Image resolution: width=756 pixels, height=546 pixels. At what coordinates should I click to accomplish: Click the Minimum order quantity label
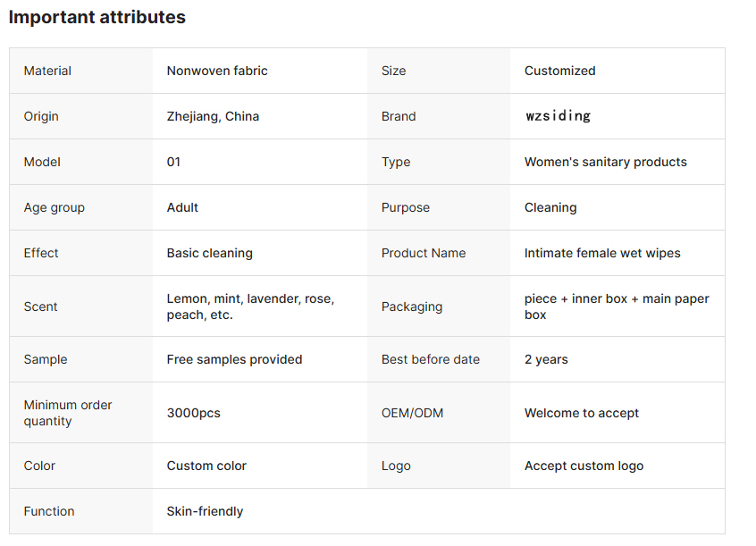click(x=68, y=413)
